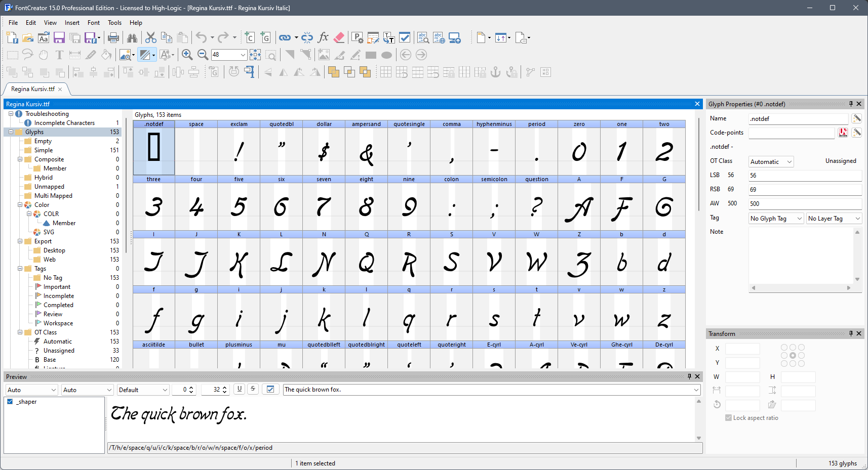Click the New Font icon
868x470 pixels.
pyautogui.click(x=12, y=37)
